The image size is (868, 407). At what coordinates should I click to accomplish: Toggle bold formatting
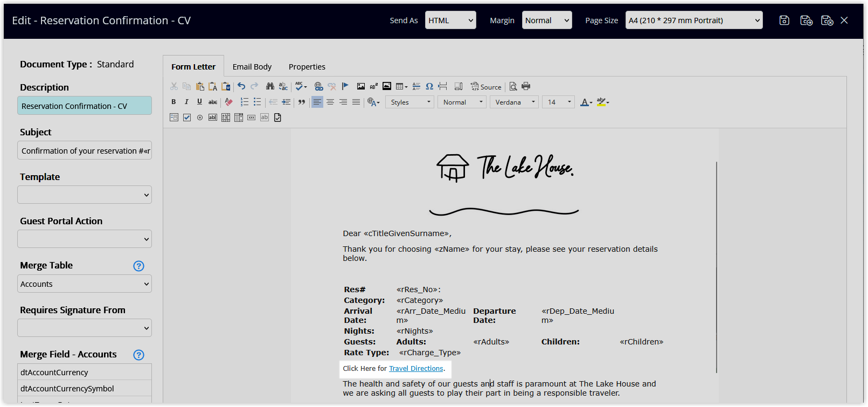click(x=173, y=102)
